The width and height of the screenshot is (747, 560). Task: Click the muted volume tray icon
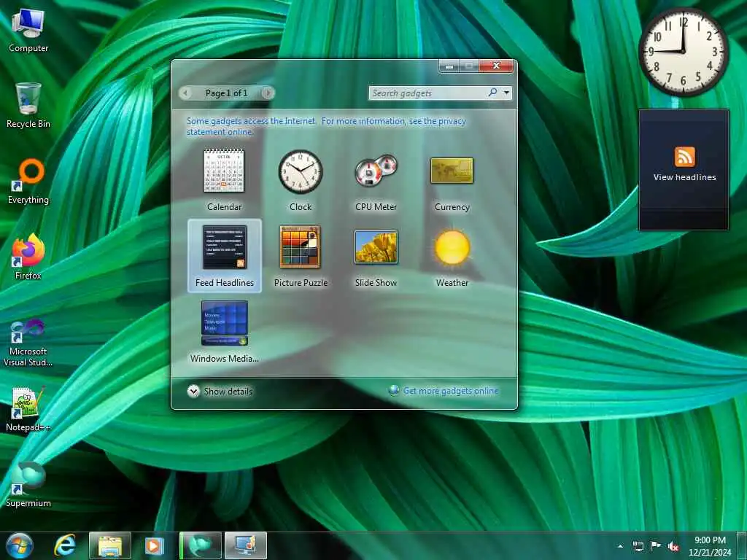point(673,547)
